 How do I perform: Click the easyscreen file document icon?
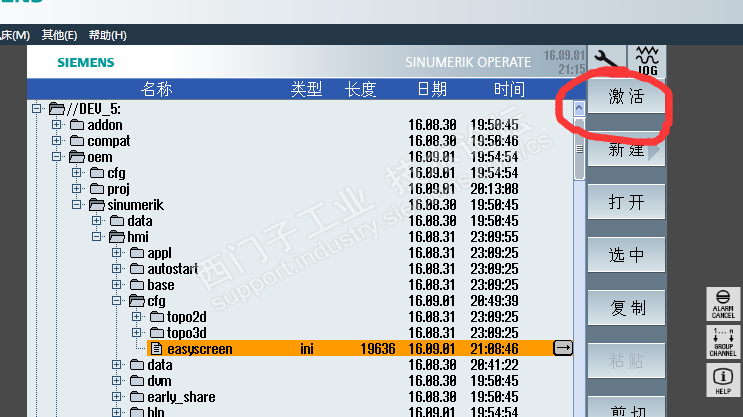[156, 349]
